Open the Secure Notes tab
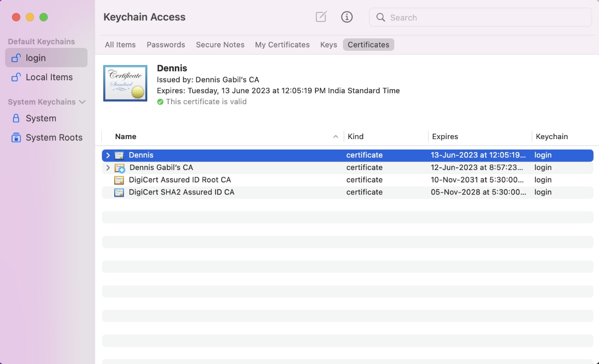 tap(220, 45)
